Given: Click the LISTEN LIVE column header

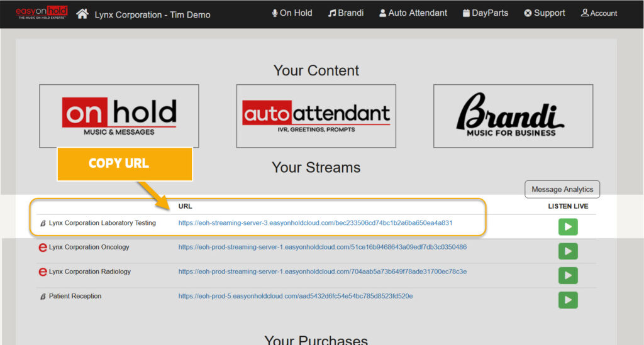Looking at the screenshot, I should pyautogui.click(x=568, y=206).
